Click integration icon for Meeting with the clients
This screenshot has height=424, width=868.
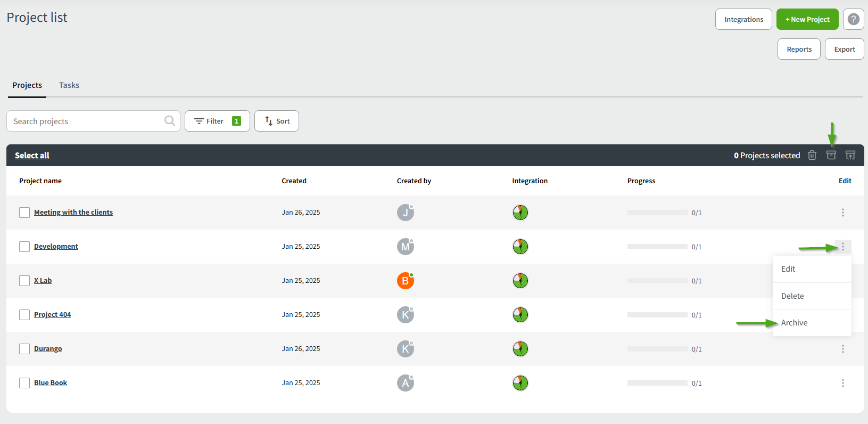tap(520, 213)
